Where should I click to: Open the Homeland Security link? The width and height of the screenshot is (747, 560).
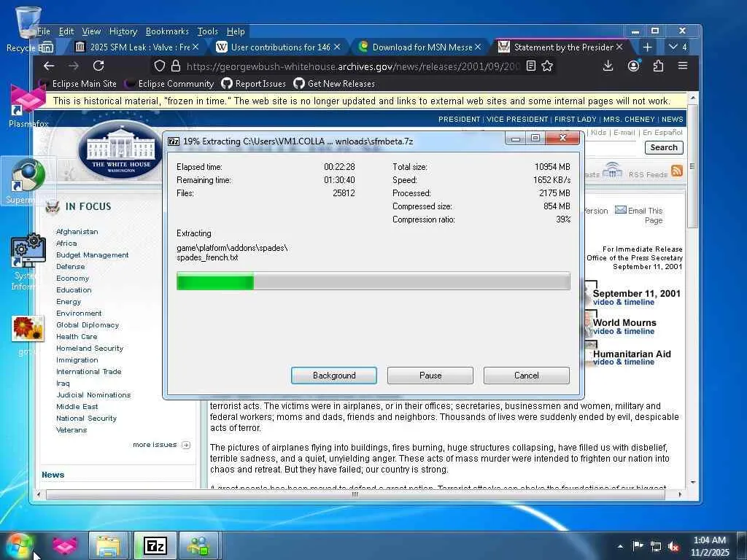[x=90, y=348]
